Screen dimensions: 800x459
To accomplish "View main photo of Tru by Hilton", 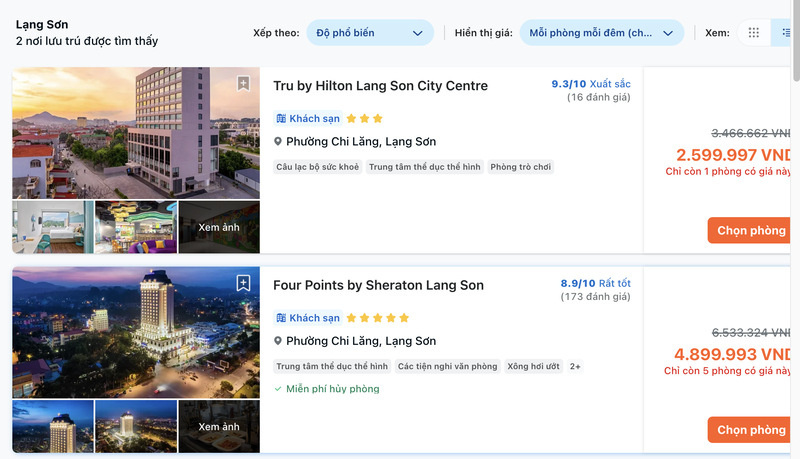I will click(136, 133).
